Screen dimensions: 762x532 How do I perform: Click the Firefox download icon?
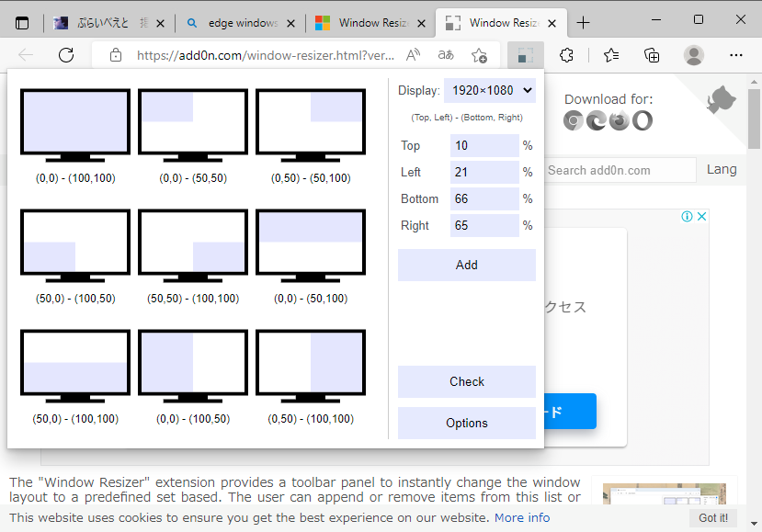click(619, 119)
